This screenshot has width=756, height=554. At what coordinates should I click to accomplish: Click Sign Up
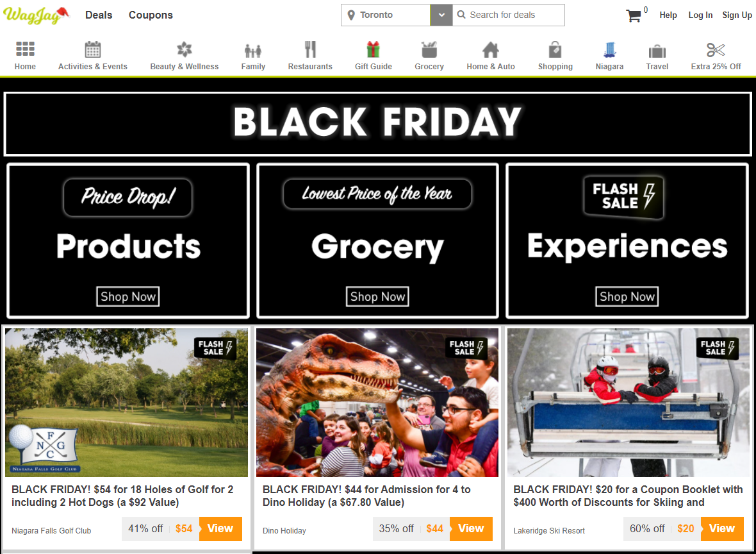click(x=737, y=15)
